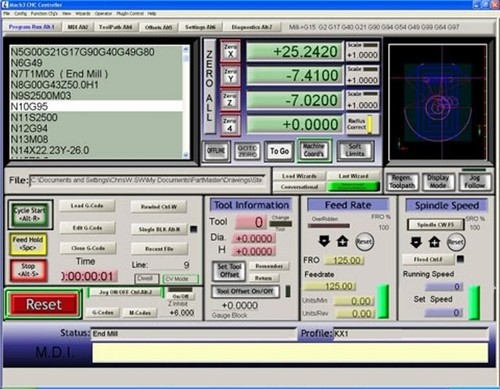
Task: Click Recent File button
Action: pyautogui.click(x=159, y=249)
